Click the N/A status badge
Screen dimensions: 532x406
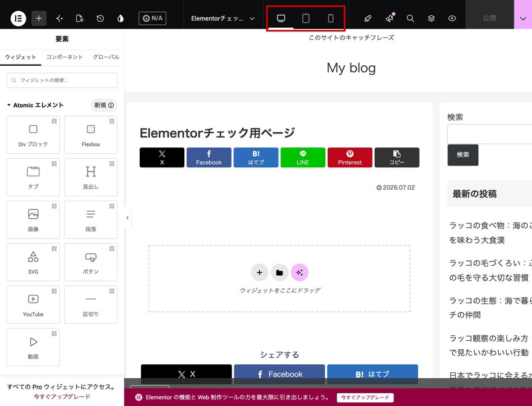coord(152,18)
